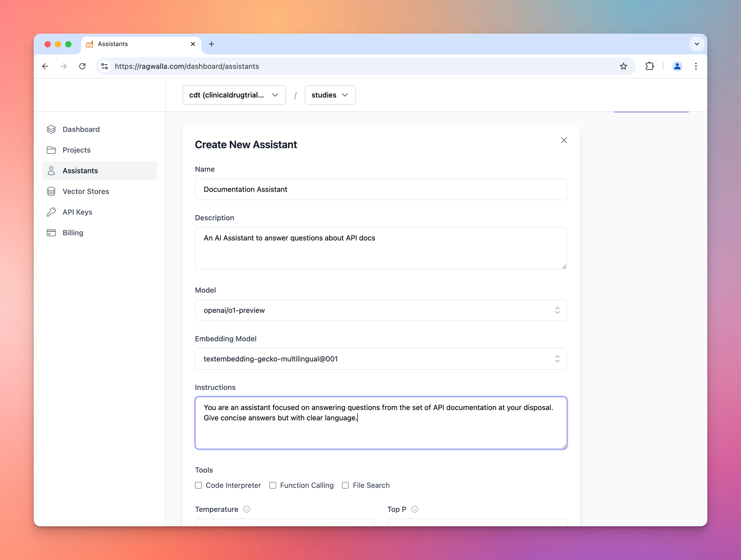Enable the Code Interpreter checkbox
Screen dimensions: 741x560
tap(198, 485)
